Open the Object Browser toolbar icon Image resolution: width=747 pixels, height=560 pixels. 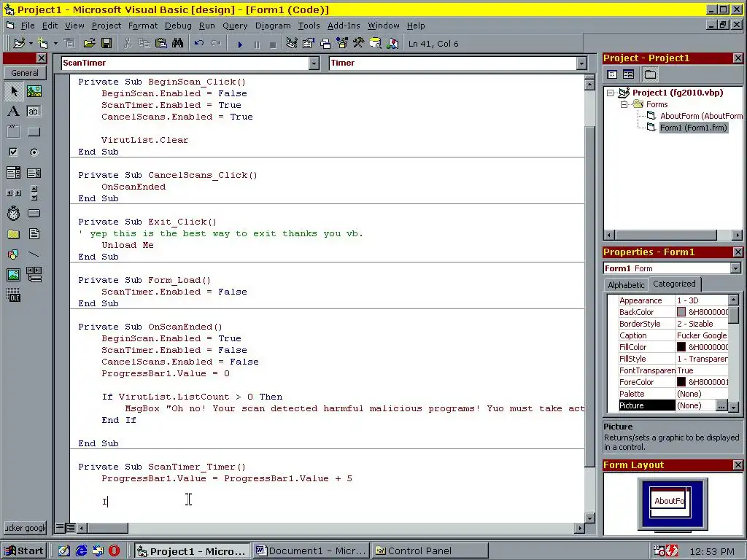[342, 44]
